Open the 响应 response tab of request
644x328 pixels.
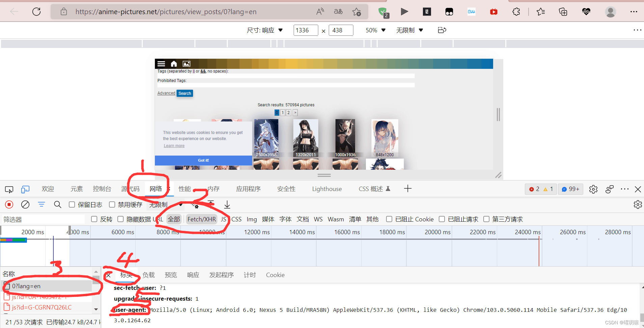(x=193, y=275)
